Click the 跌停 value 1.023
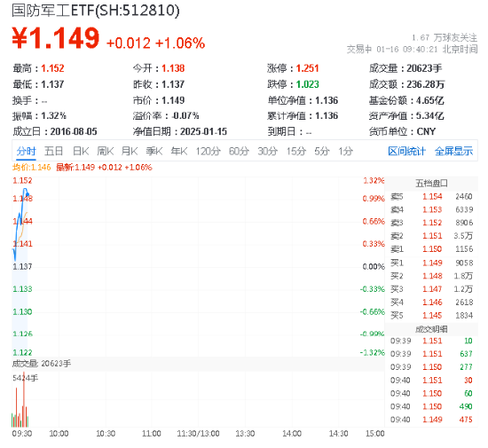This screenshot has height=448, width=488. 307,84
